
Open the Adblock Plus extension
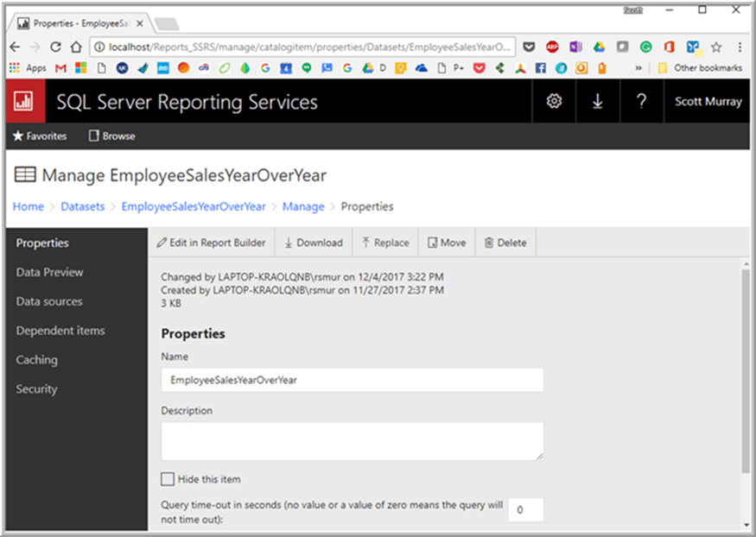pos(552,47)
